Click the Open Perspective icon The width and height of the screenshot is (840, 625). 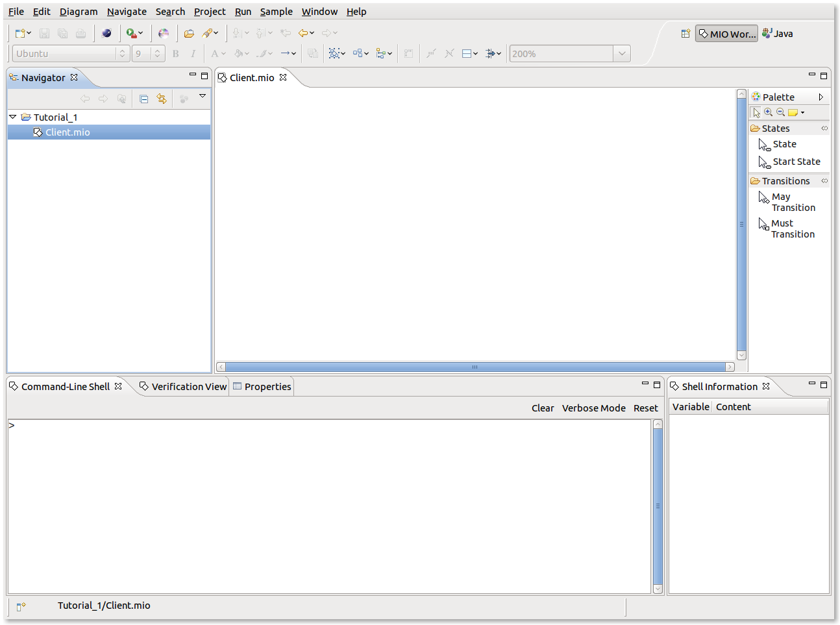click(x=686, y=34)
